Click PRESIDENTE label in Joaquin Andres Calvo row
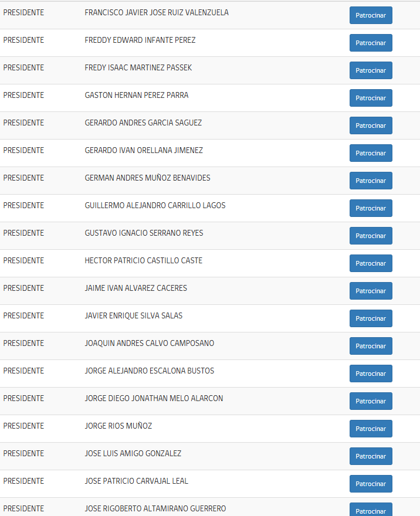420x516 pixels. pos(23,343)
